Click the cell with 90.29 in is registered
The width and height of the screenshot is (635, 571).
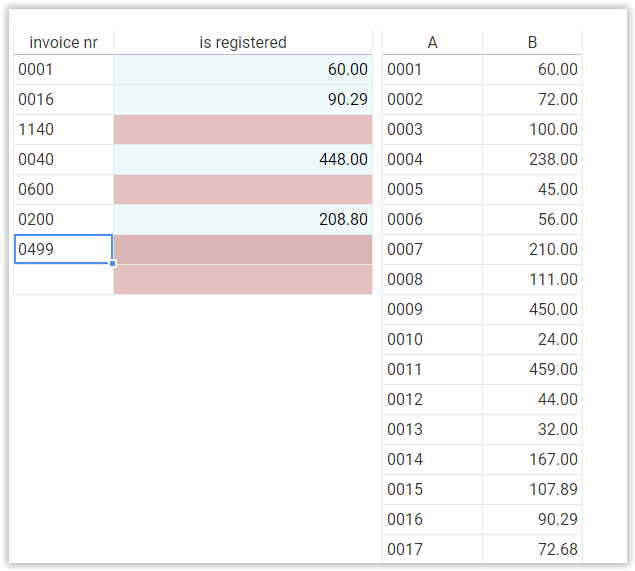[243, 99]
